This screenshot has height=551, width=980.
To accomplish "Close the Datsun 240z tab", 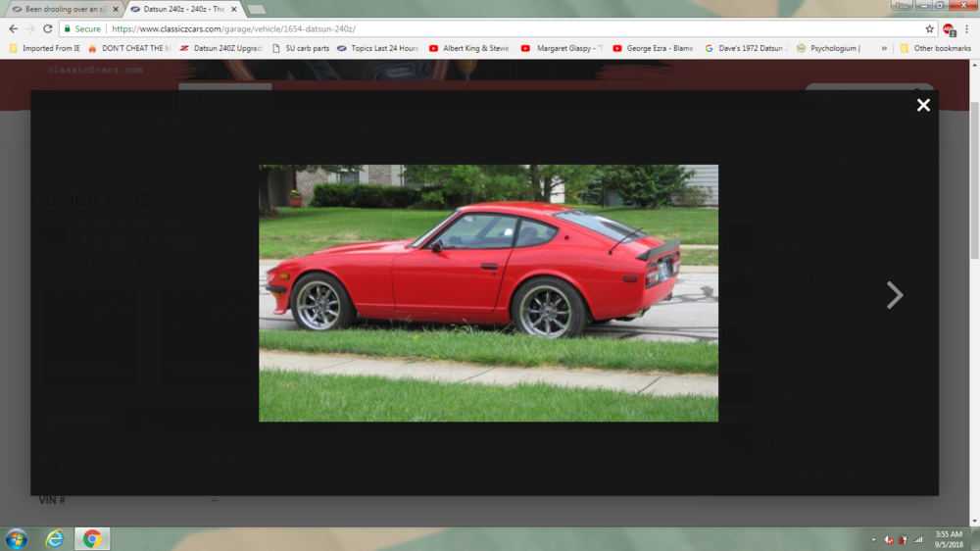I will (x=234, y=10).
